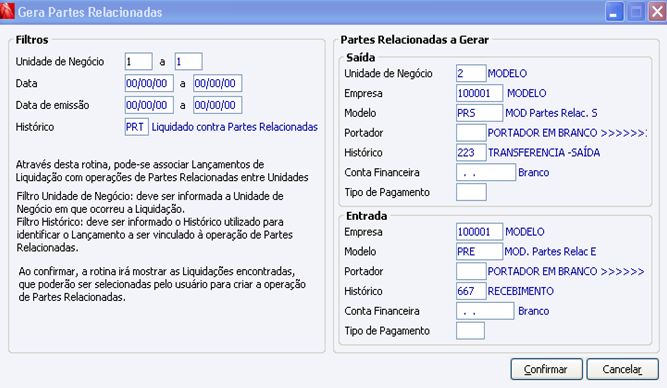Focus the second Unidade de Negócio filter field
This screenshot has height=388, width=667.
(x=188, y=61)
